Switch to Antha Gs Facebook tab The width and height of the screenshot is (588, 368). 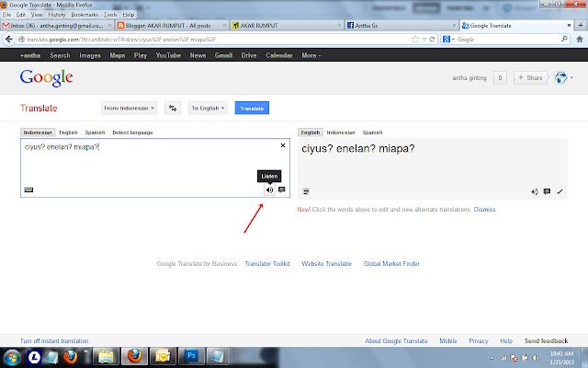click(x=401, y=26)
